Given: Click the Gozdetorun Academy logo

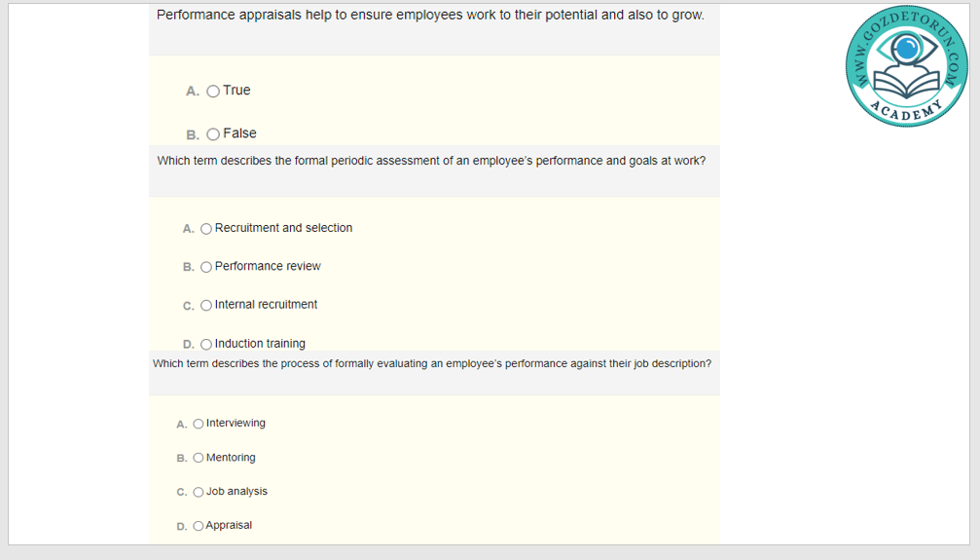Looking at the screenshot, I should [908, 65].
